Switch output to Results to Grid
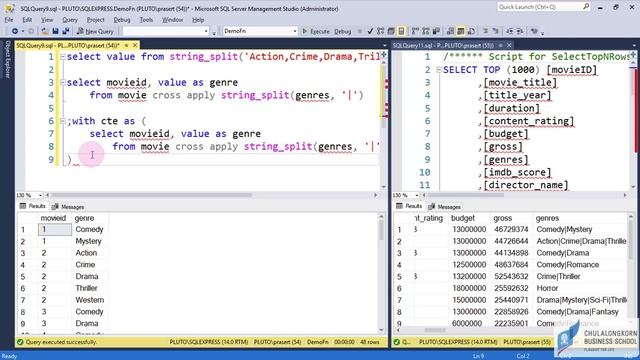This screenshot has width=640, height=360. coord(460,31)
